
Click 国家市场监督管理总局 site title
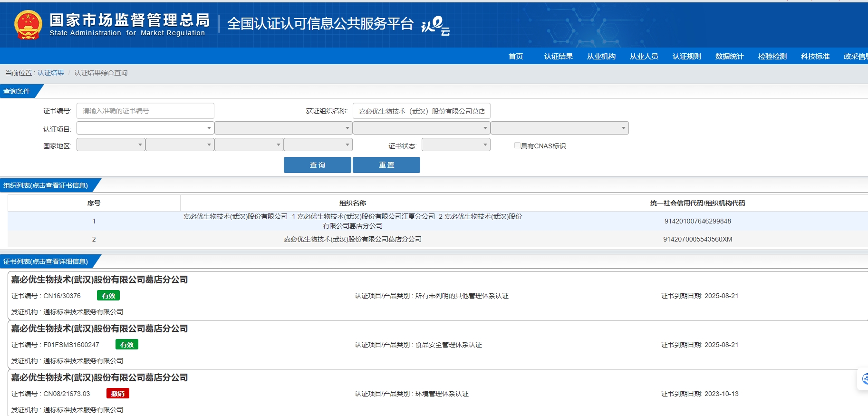[130, 19]
